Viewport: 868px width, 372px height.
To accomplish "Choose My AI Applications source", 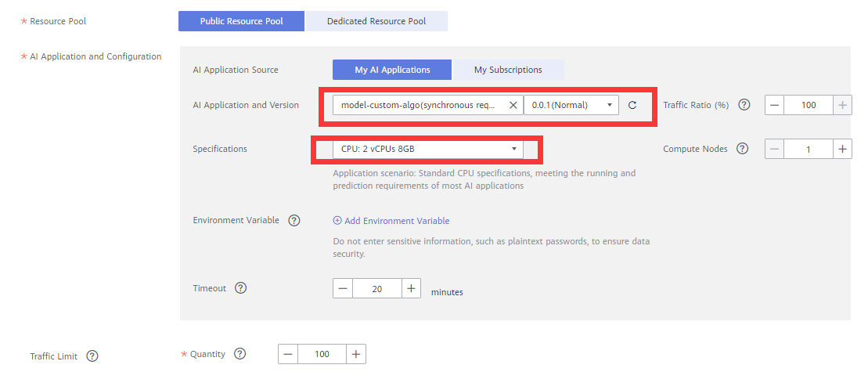I will click(x=392, y=70).
